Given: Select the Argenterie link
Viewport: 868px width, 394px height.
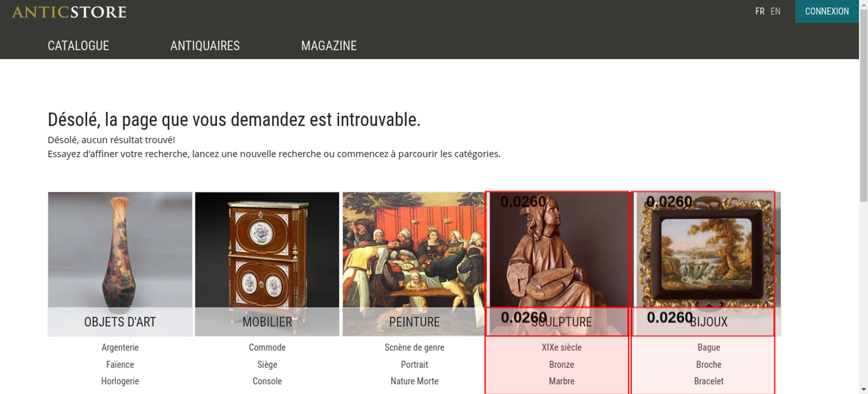Looking at the screenshot, I should point(120,348).
